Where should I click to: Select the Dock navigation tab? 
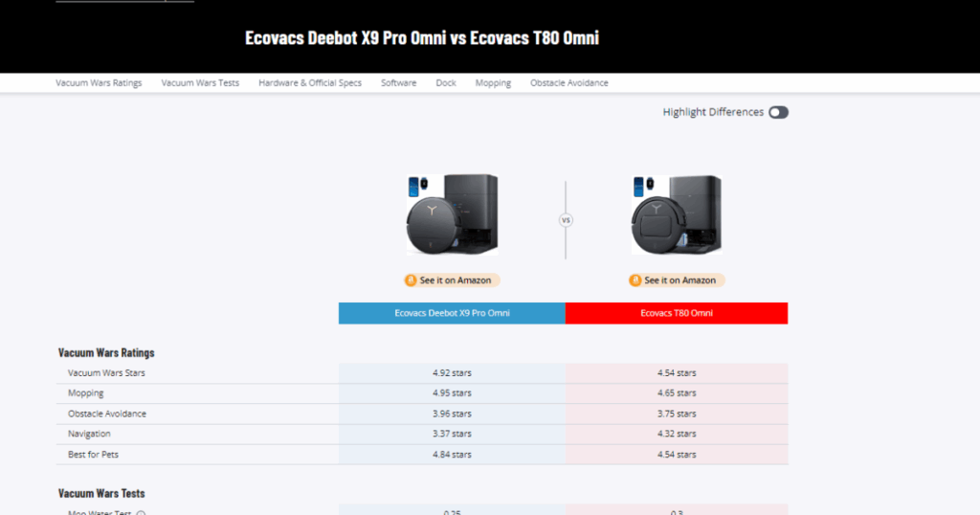point(446,82)
